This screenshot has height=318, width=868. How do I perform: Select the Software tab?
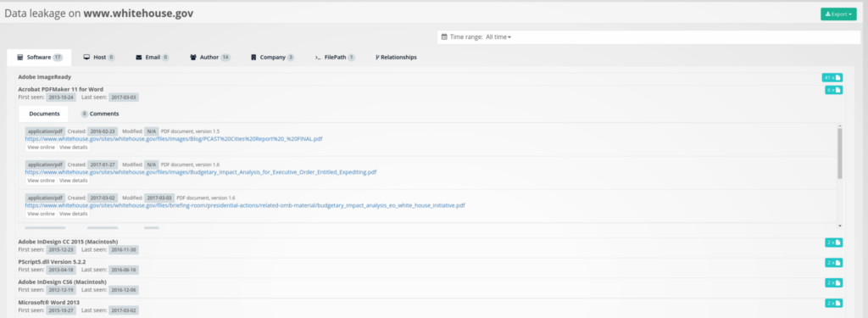[x=39, y=57]
